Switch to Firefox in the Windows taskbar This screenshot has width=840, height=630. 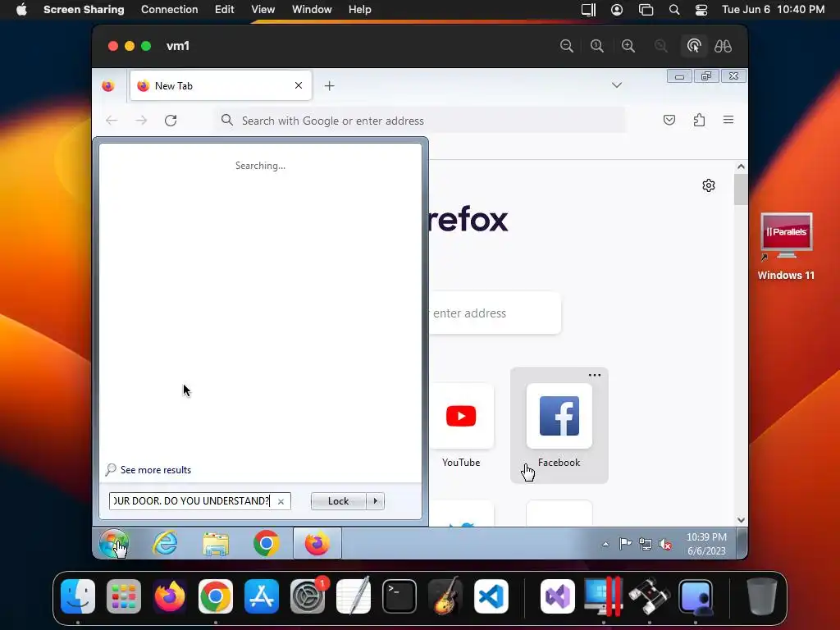317,543
